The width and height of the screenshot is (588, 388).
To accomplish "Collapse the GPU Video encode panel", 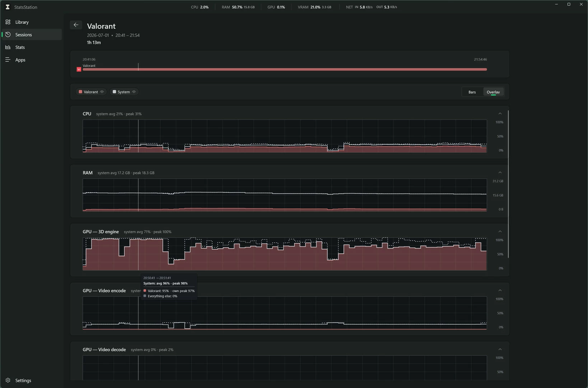I will pyautogui.click(x=500, y=290).
